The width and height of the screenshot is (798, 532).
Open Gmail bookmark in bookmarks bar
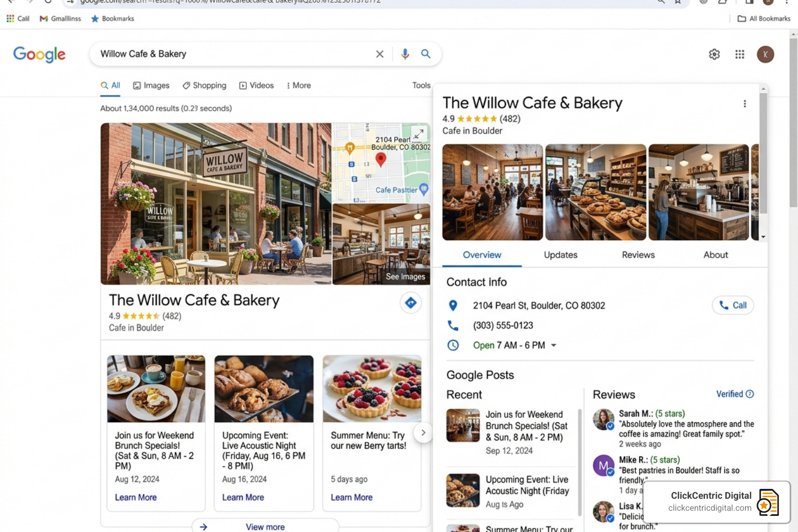point(60,19)
